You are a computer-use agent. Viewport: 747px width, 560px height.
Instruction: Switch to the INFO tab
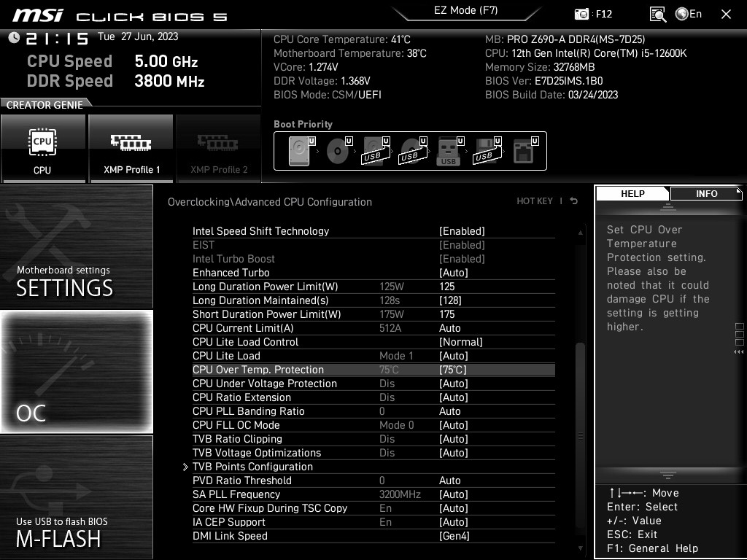706,193
